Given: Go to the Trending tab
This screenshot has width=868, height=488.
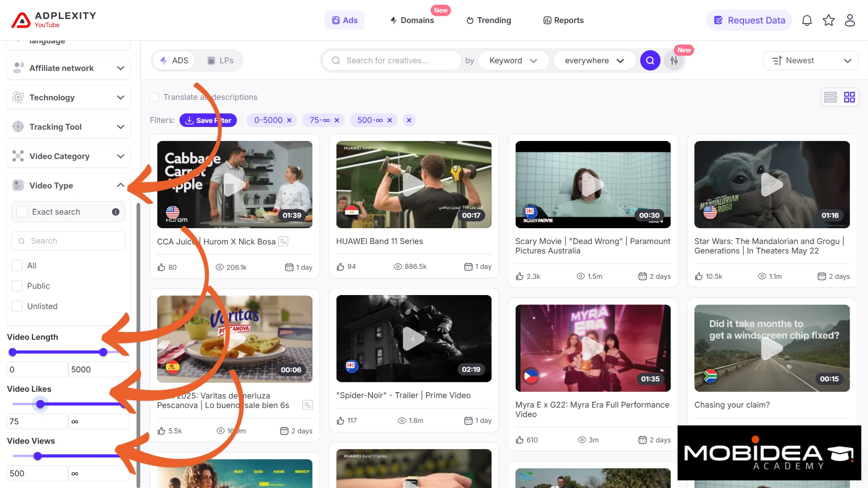Looking at the screenshot, I should pyautogui.click(x=489, y=20).
